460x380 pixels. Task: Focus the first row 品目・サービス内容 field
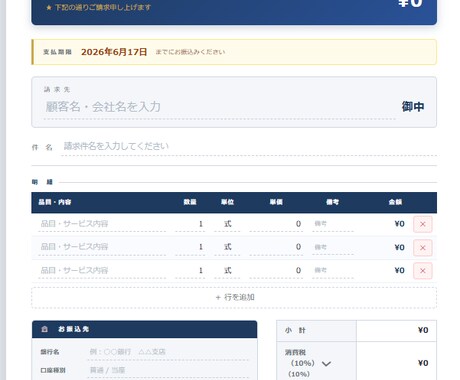pyautogui.click(x=102, y=224)
